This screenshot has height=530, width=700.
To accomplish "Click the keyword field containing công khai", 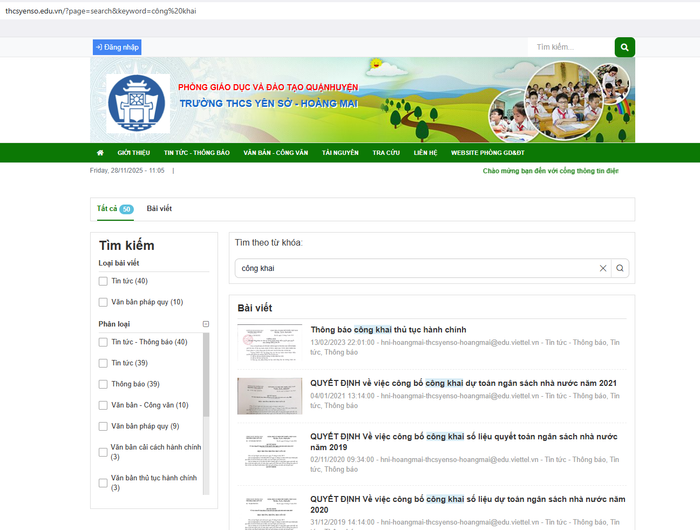I will pyautogui.click(x=417, y=268).
